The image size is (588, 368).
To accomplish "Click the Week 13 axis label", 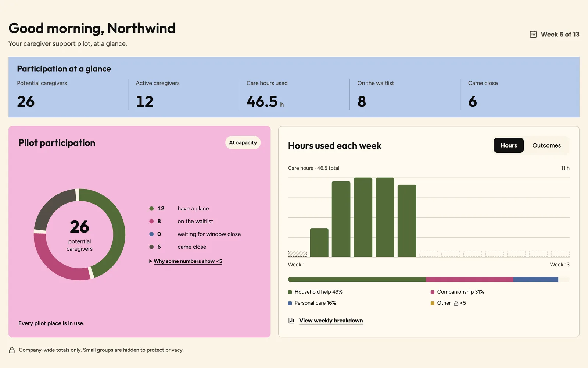I will coord(560,265).
